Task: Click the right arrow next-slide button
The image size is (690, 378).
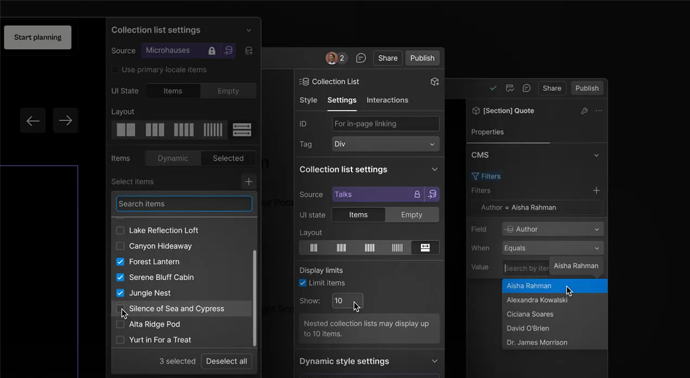Action: click(66, 121)
